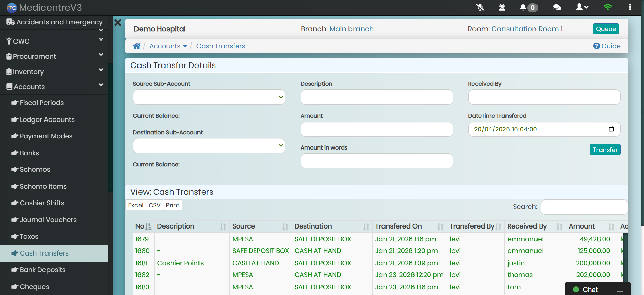Click the support agent headset icon
Viewport: 644px width, 295px height.
(x=502, y=7)
